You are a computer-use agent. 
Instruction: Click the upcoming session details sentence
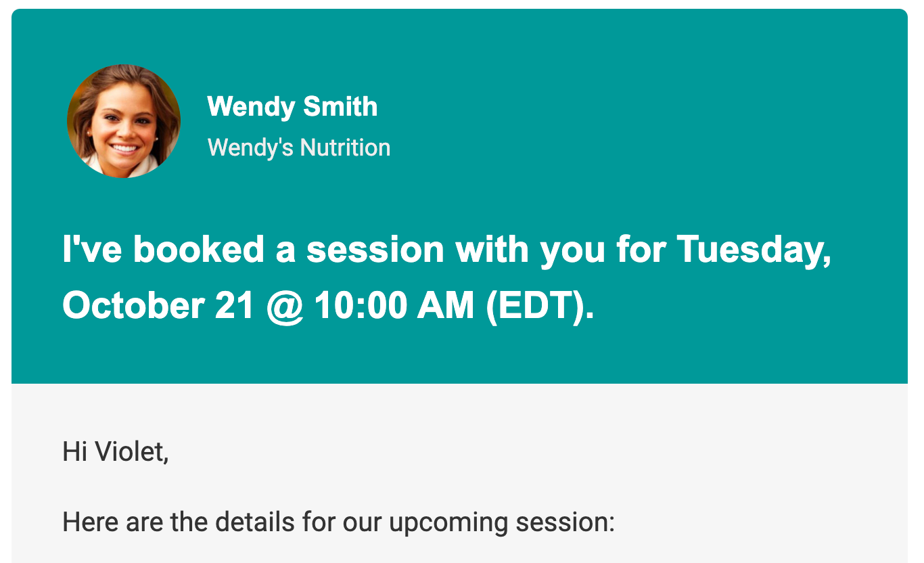tap(338, 522)
